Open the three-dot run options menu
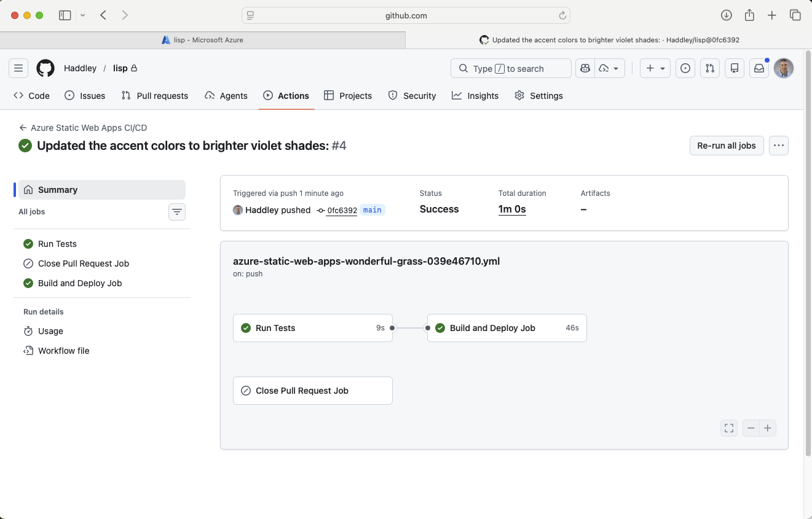812x519 pixels. point(779,146)
